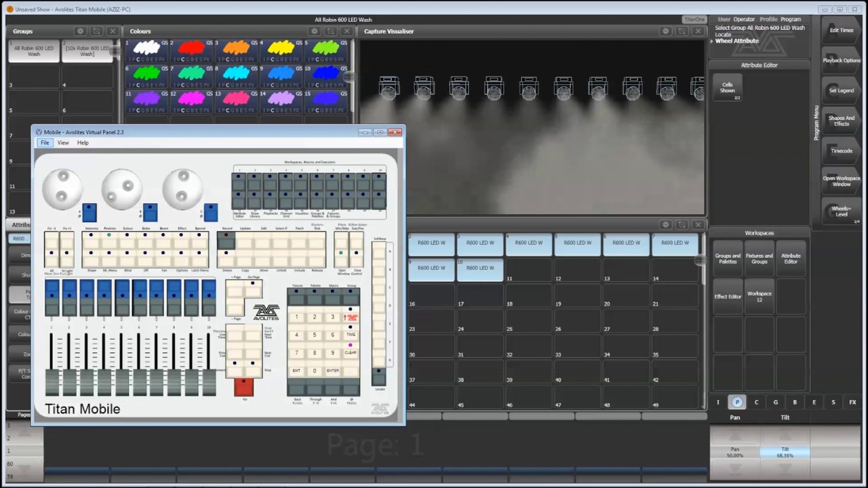
Task: Click the CLEAR key on numeric keypad
Action: click(351, 350)
